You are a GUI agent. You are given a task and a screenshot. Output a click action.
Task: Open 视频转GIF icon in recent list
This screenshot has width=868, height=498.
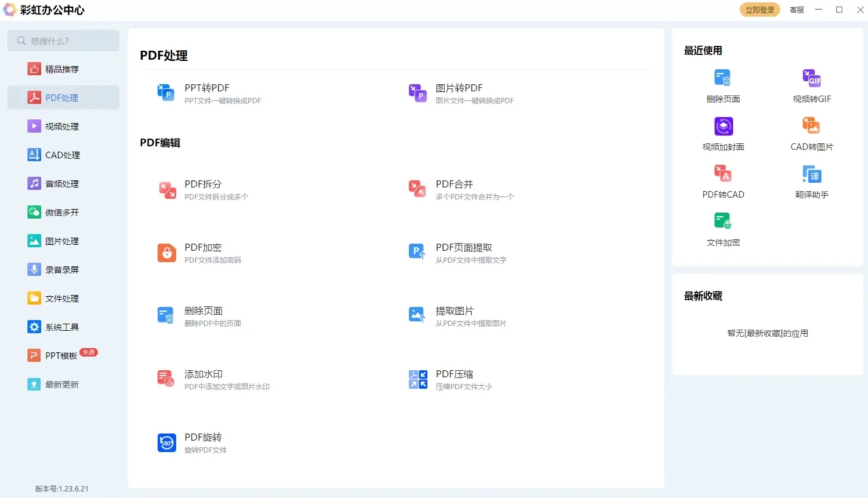coord(812,78)
